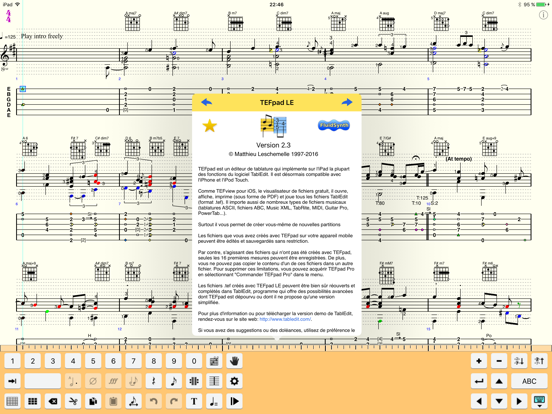
Task: Open the settings gear in keypad
Action: tap(234, 381)
